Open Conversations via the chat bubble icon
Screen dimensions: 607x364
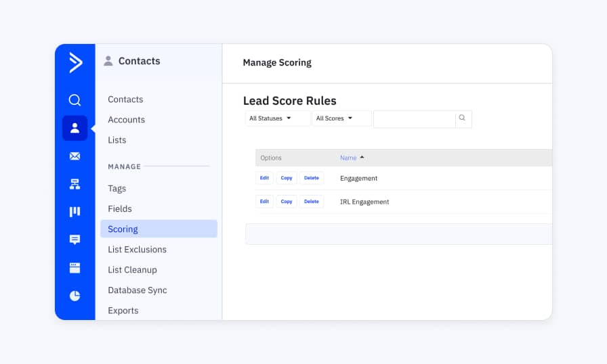click(x=75, y=240)
